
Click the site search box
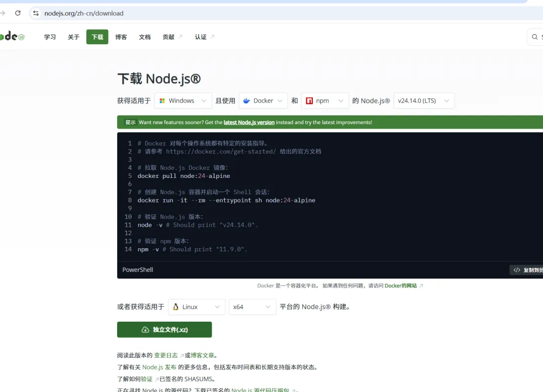click(535, 37)
